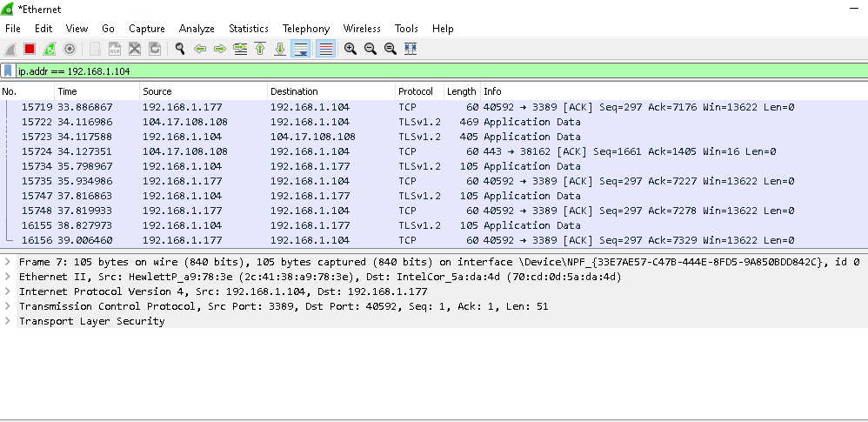Click the Start capturing packets shark fin icon
The height and width of the screenshot is (422, 868).
point(10,49)
